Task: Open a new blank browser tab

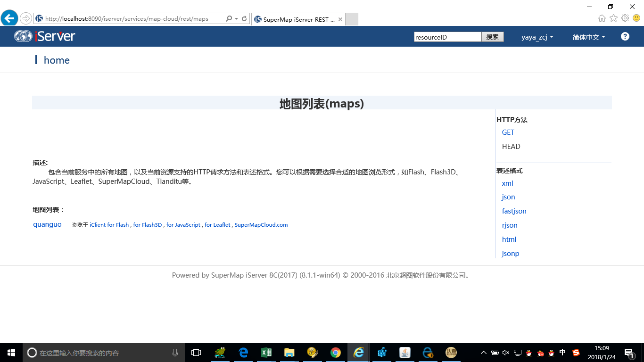Action: (352, 19)
